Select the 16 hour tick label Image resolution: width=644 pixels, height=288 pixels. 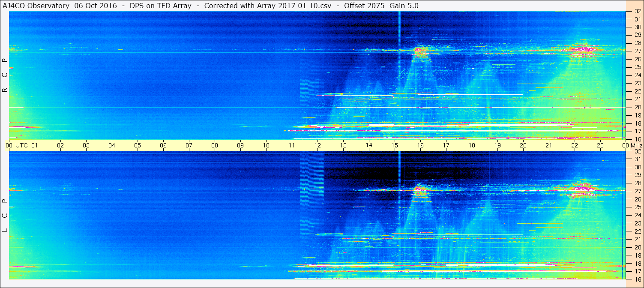tap(420, 145)
